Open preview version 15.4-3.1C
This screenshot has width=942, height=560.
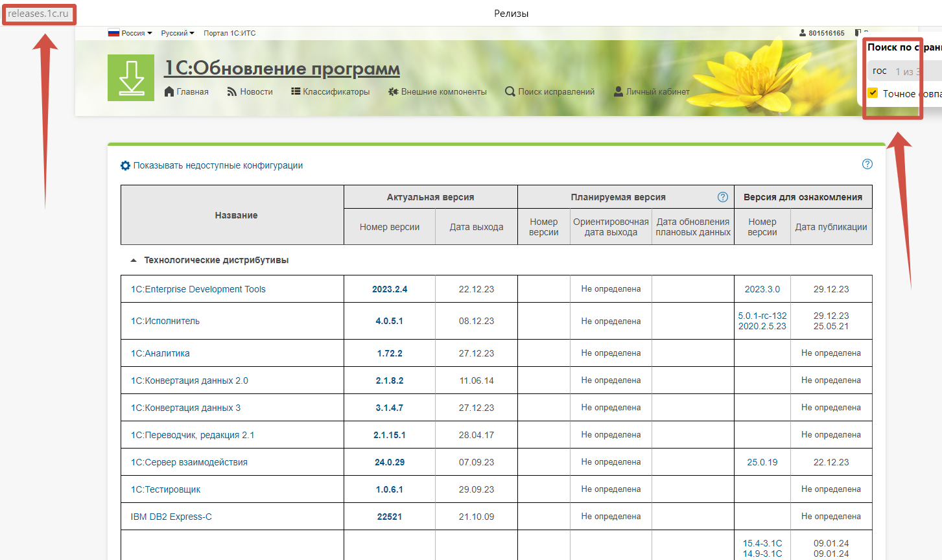point(762,543)
